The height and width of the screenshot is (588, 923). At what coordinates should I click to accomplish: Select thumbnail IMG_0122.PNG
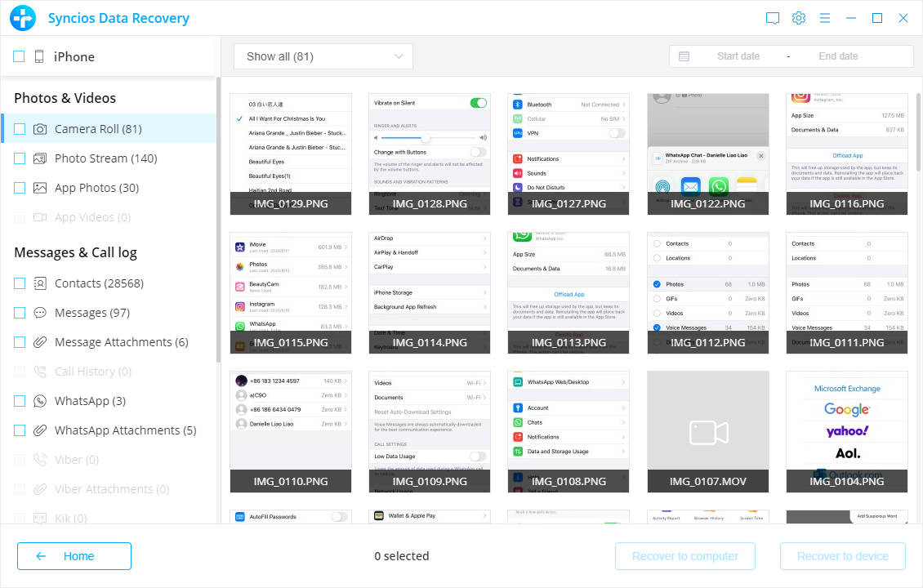pos(708,154)
